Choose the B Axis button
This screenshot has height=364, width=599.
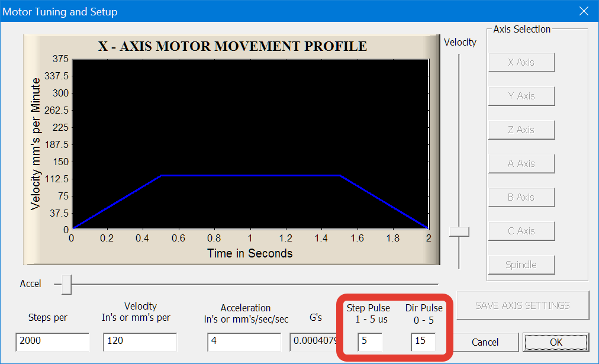pyautogui.click(x=521, y=197)
